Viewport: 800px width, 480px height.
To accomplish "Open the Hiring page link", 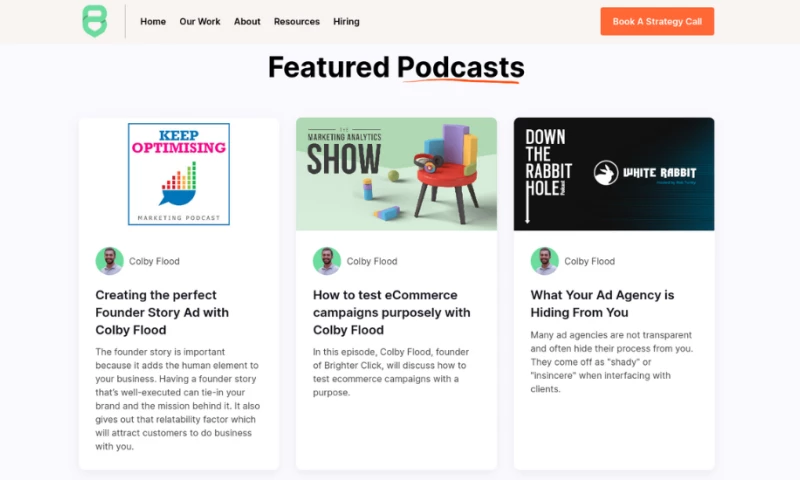I will pyautogui.click(x=346, y=21).
